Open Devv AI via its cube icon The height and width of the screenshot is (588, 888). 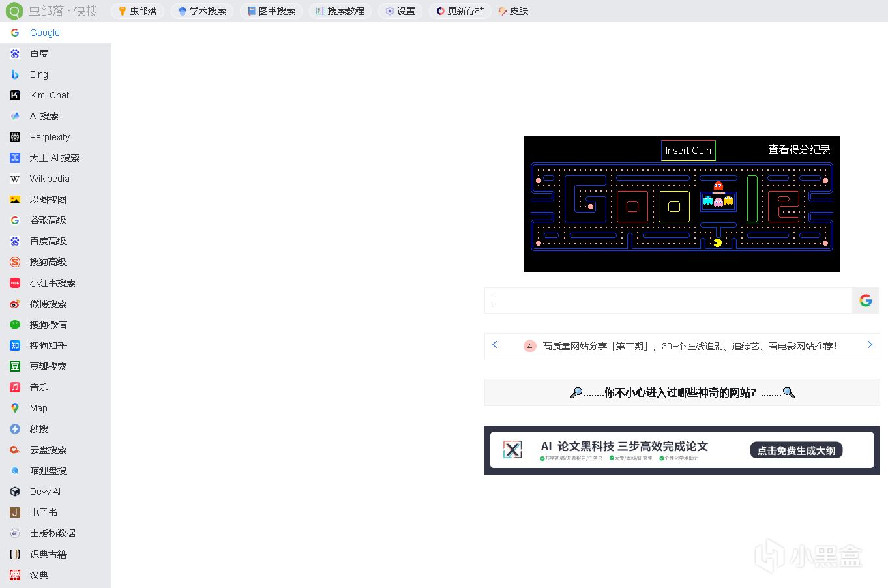click(15, 492)
